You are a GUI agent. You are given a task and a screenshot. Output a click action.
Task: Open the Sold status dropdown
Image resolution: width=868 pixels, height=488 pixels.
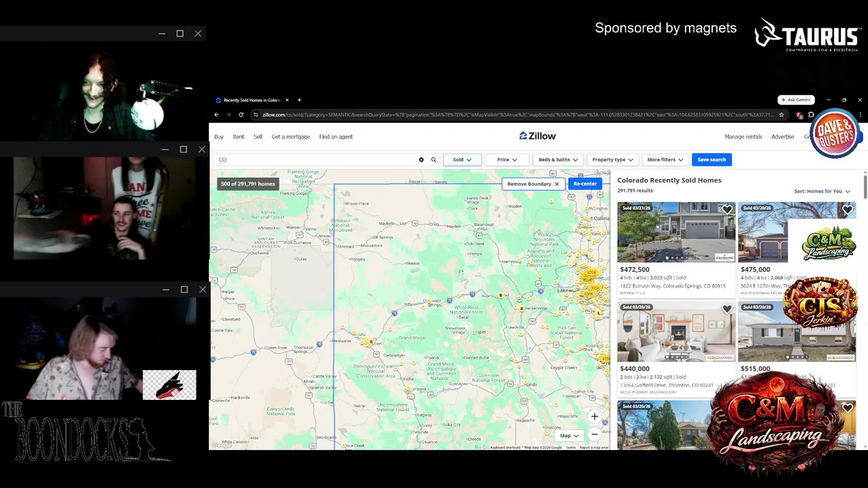tap(462, 159)
